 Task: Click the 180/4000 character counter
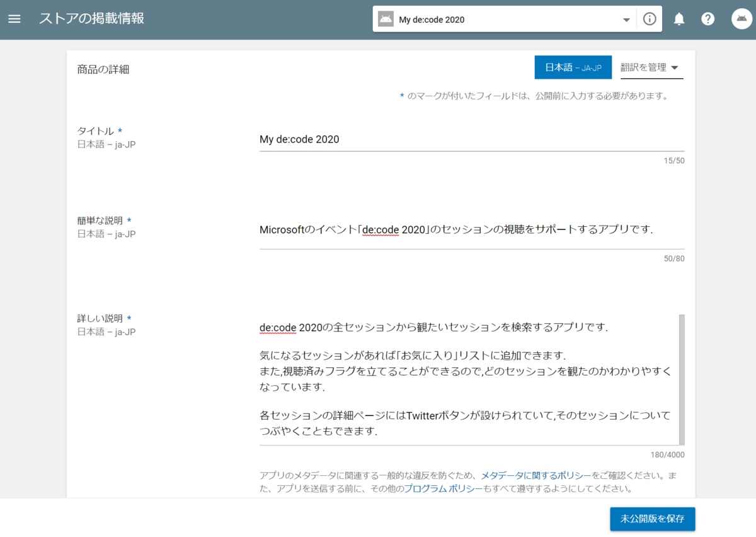point(667,455)
